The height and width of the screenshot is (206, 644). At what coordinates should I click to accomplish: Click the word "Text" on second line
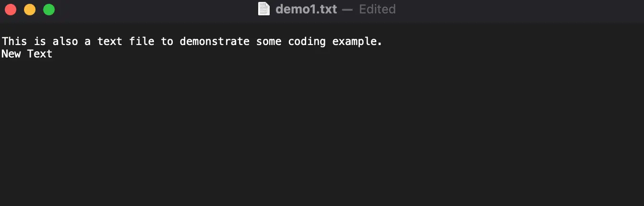[x=40, y=54]
